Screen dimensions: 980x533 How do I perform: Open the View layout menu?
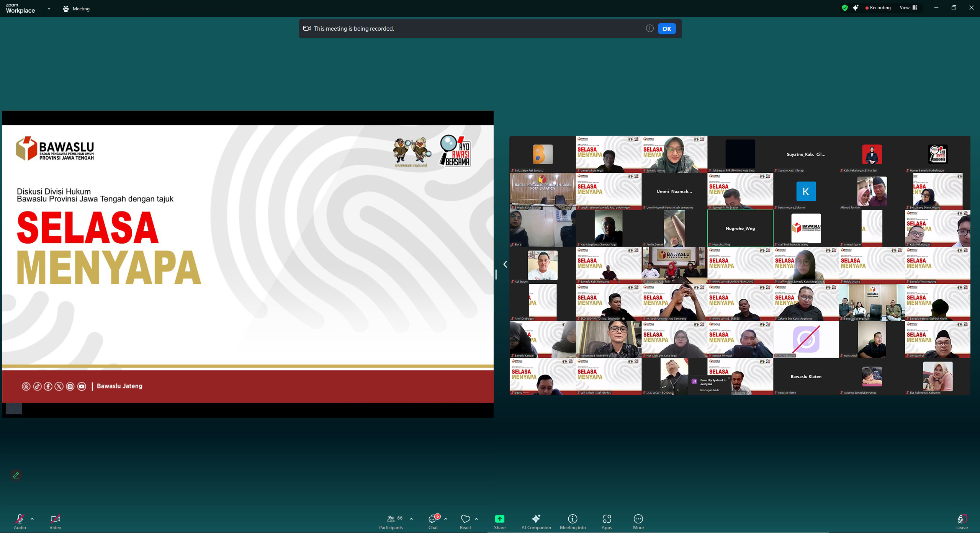pos(908,8)
